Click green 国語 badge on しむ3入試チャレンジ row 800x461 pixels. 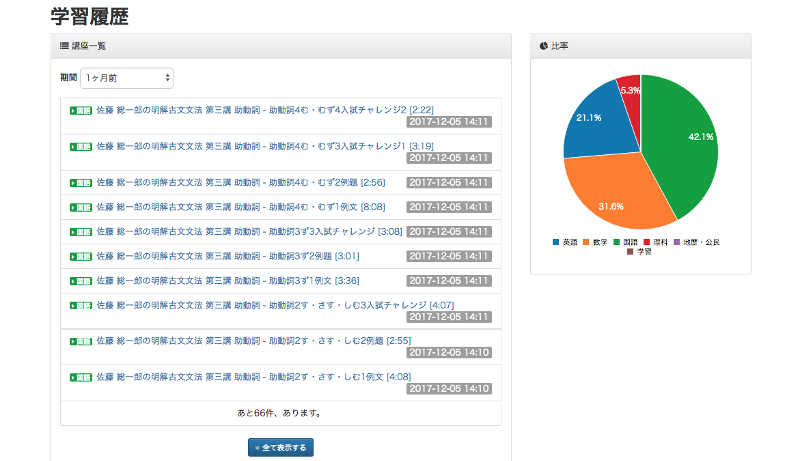(x=81, y=305)
